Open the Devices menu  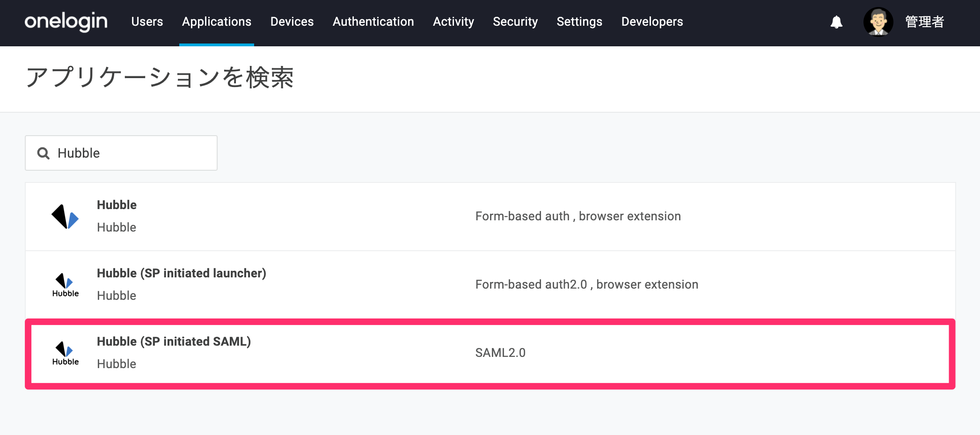[x=292, y=22]
